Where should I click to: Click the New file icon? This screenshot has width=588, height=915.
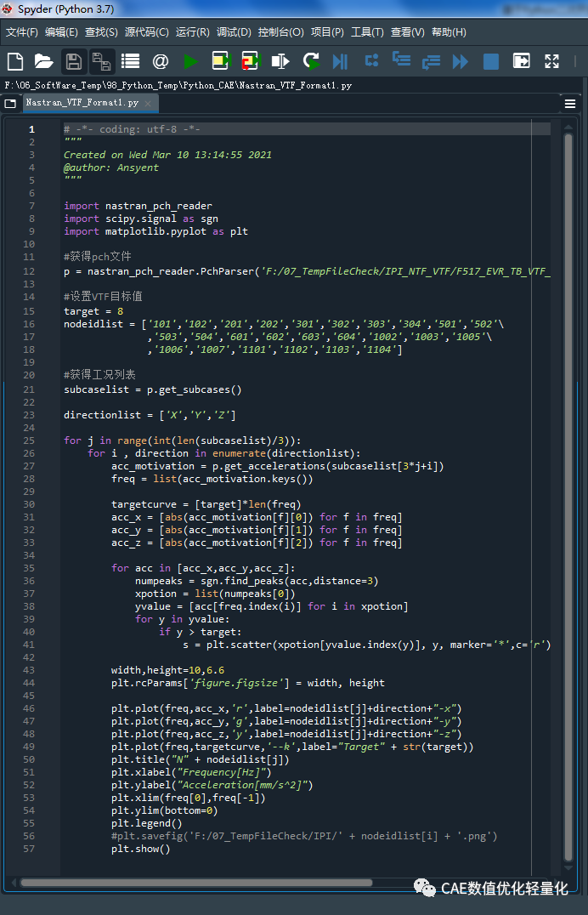(15, 61)
